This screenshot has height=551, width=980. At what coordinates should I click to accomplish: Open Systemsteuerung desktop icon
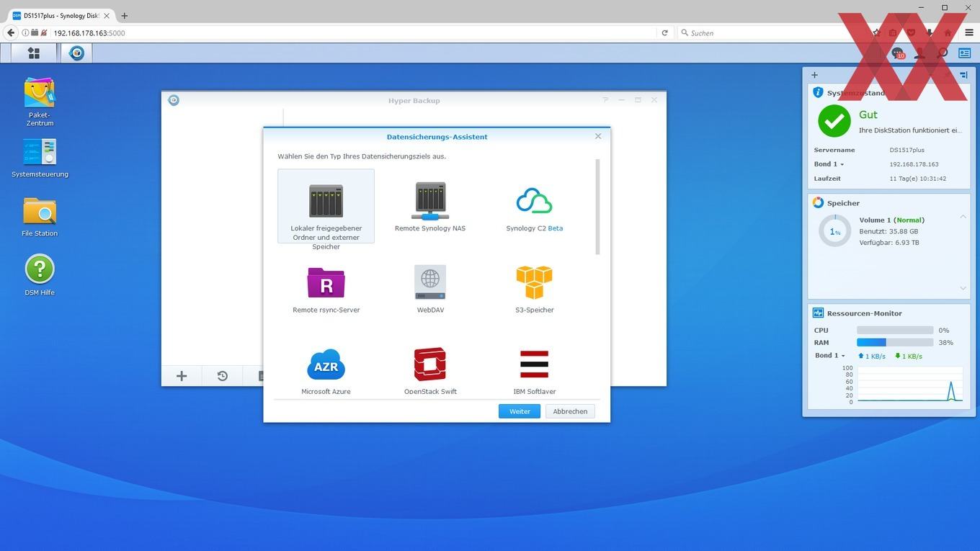40,158
